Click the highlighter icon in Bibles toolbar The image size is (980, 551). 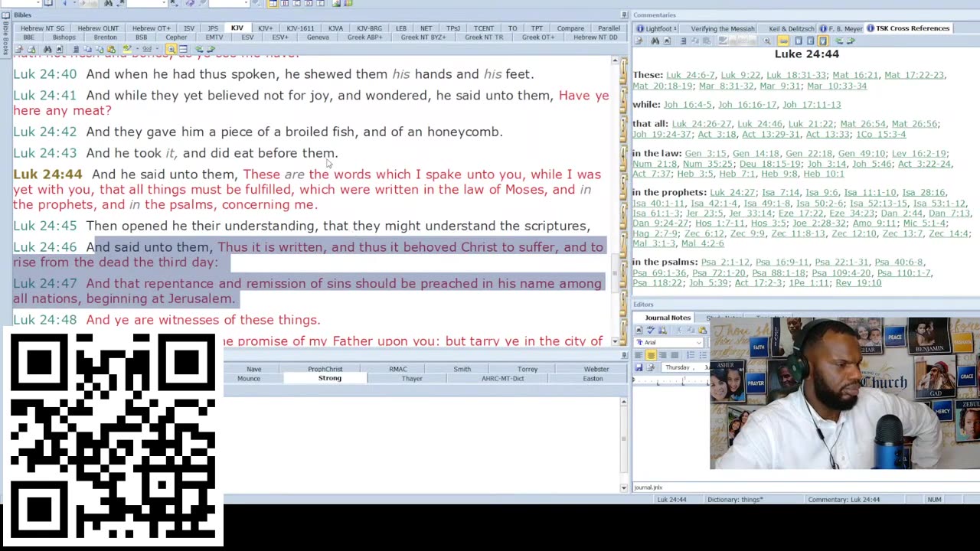pyautogui.click(x=127, y=49)
